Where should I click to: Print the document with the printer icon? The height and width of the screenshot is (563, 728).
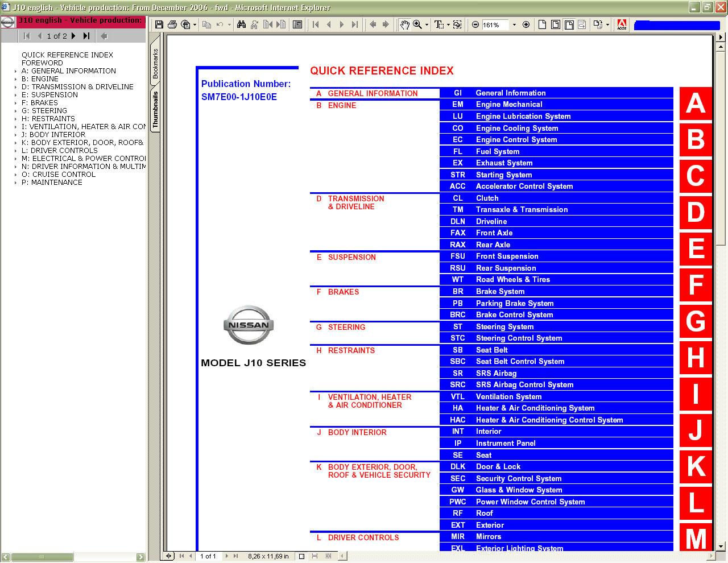(172, 24)
